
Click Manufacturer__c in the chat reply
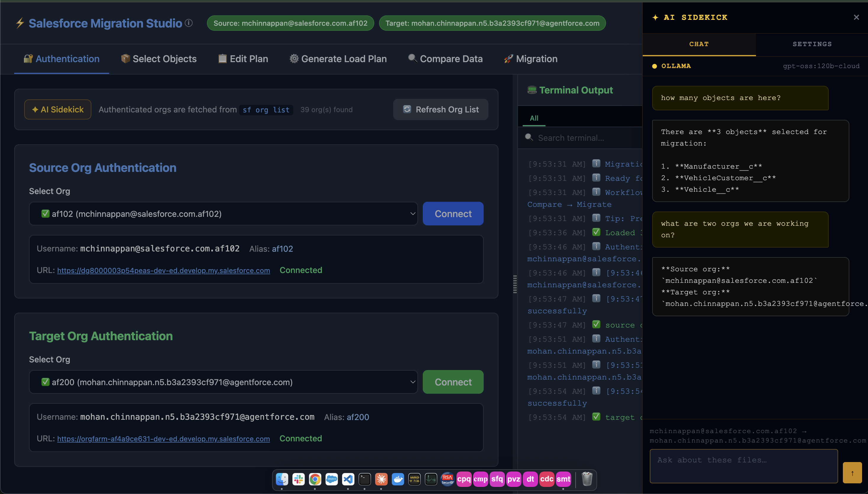tap(718, 166)
